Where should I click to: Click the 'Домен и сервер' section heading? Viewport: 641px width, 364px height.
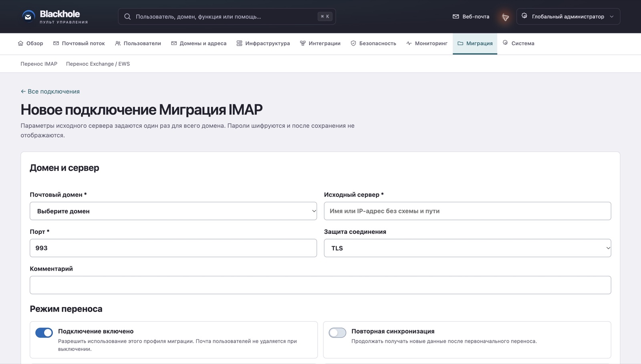pyautogui.click(x=65, y=168)
